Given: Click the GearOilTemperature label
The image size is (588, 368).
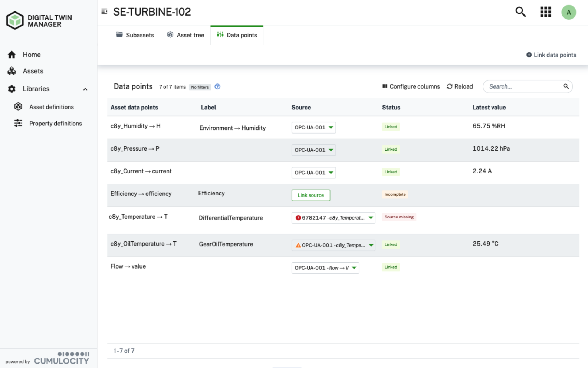Looking at the screenshot, I should coord(226,244).
